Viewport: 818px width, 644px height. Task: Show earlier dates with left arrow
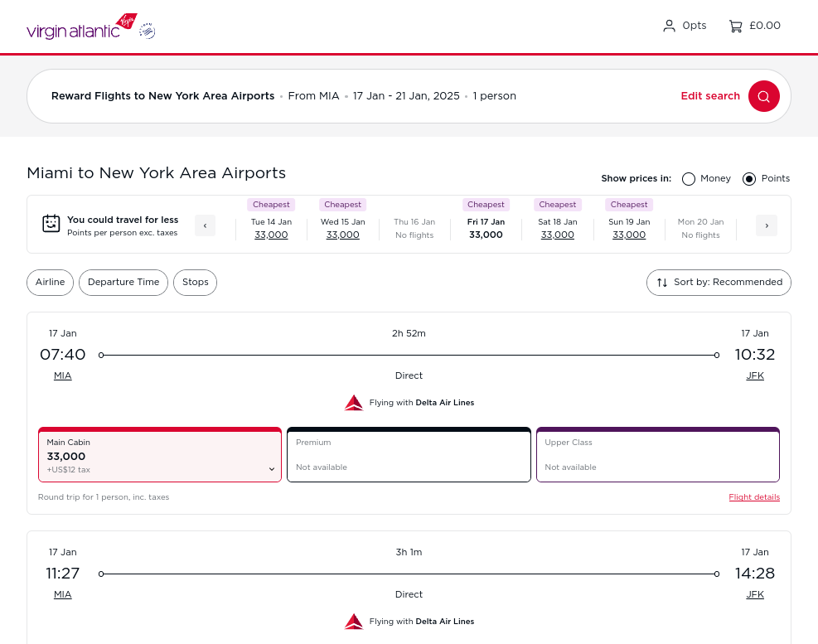point(205,225)
